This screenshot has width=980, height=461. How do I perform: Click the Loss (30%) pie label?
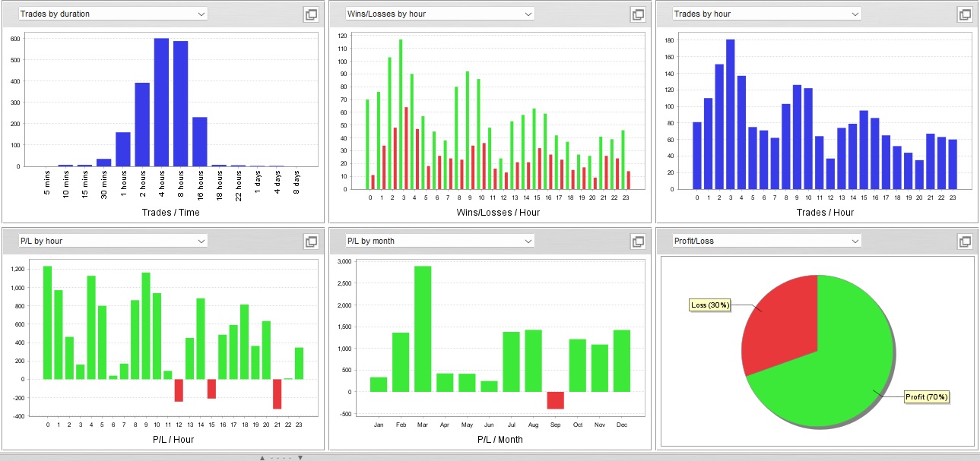[709, 305]
